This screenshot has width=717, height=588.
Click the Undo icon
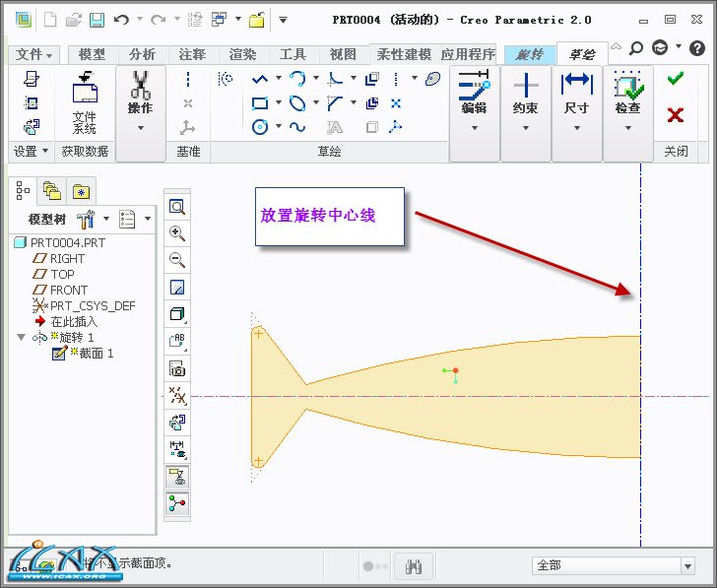(121, 20)
